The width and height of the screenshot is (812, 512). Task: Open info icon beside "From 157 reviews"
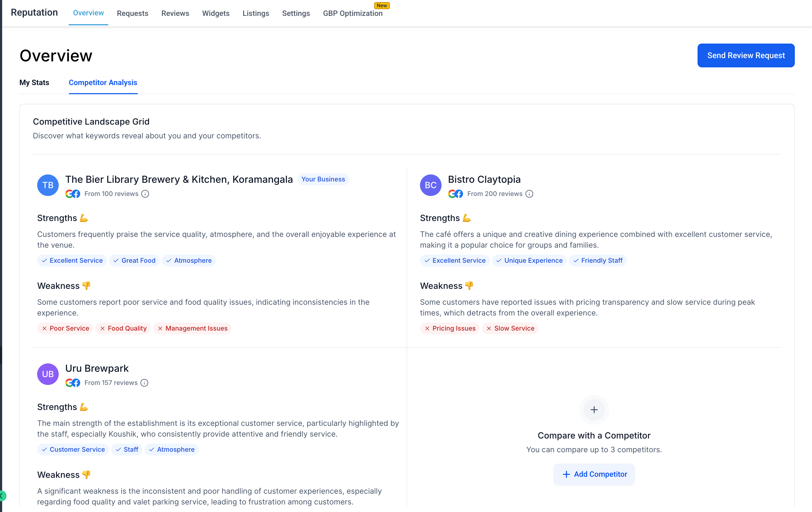pos(144,383)
